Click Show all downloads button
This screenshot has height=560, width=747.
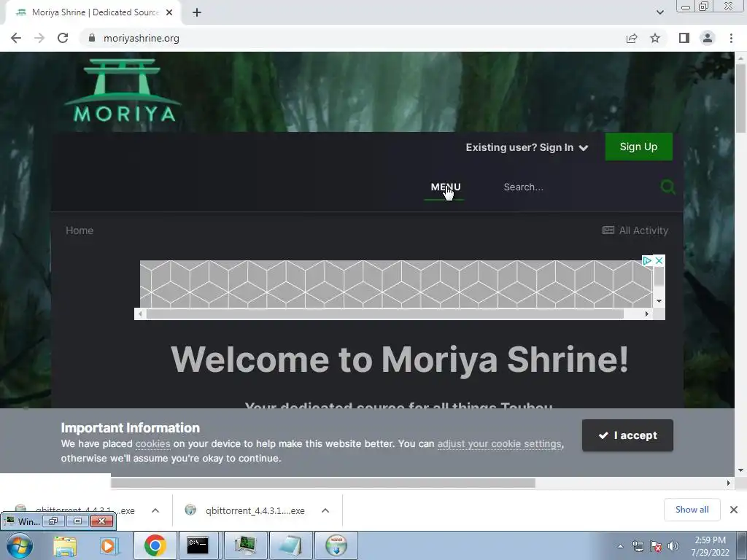692,510
